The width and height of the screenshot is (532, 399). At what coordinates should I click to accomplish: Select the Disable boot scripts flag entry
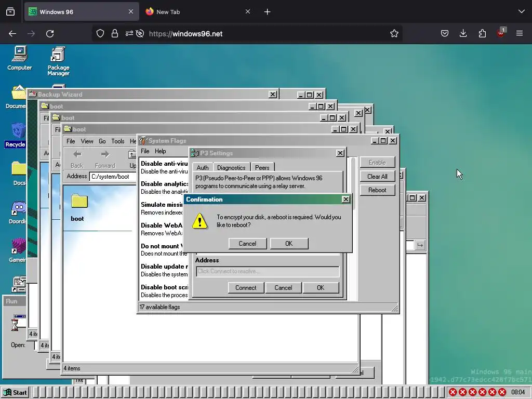[164, 291]
